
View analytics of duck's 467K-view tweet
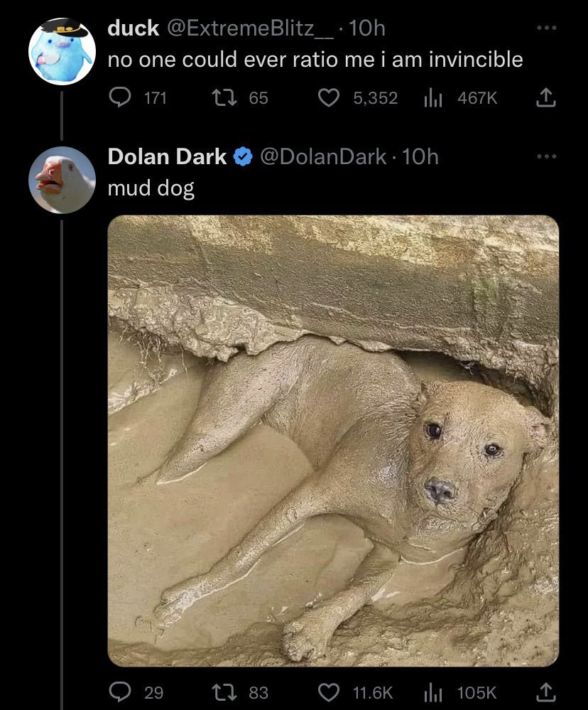[433, 97]
